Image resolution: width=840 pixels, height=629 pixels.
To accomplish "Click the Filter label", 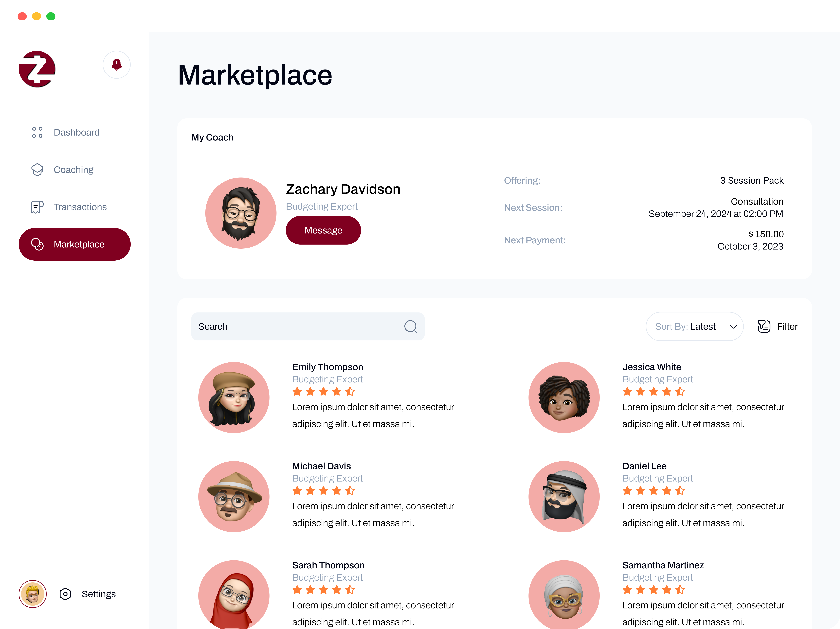I will [787, 326].
